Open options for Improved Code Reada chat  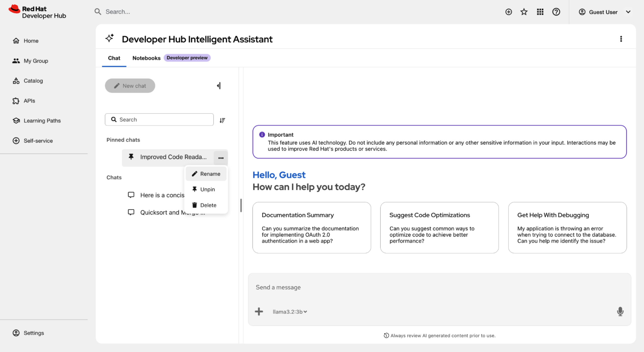coord(221,158)
